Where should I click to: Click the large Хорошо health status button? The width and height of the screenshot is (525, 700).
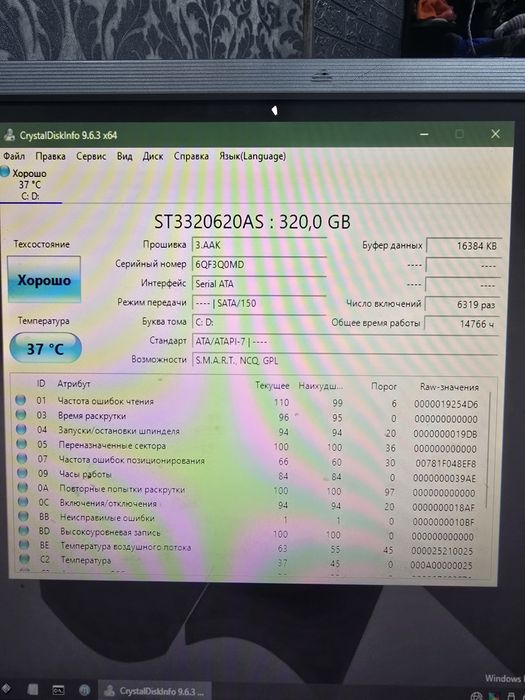click(x=44, y=280)
